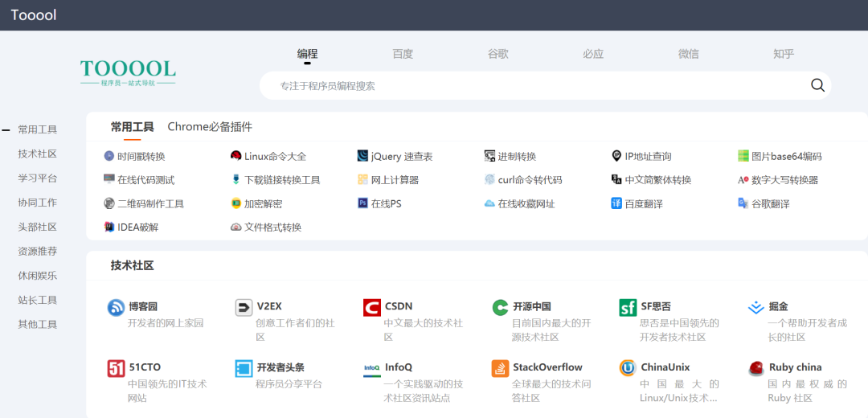Go to 常用工具 in the sidebar
Image resolution: width=868 pixels, height=418 pixels.
point(37,129)
